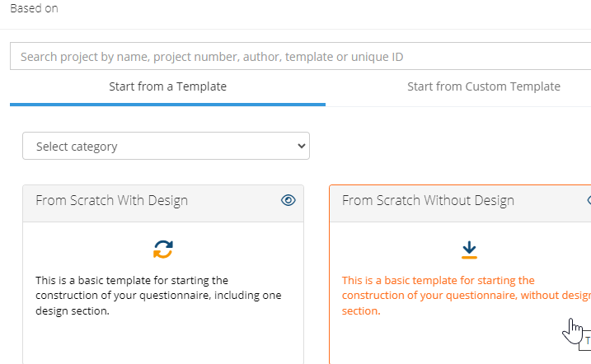The image size is (591, 364).
Task: Select the From Scratch With Design title
Action: pyautogui.click(x=111, y=200)
